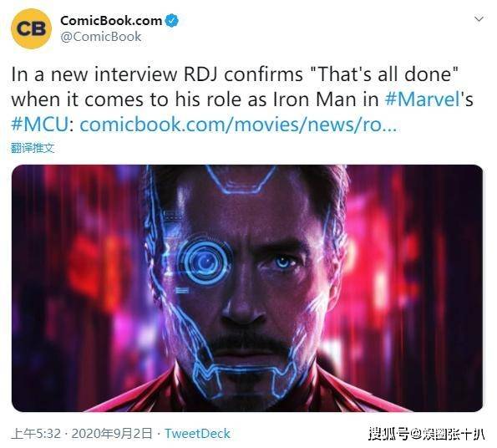
Task: Open the #Marvel hashtag
Action: click(422, 99)
